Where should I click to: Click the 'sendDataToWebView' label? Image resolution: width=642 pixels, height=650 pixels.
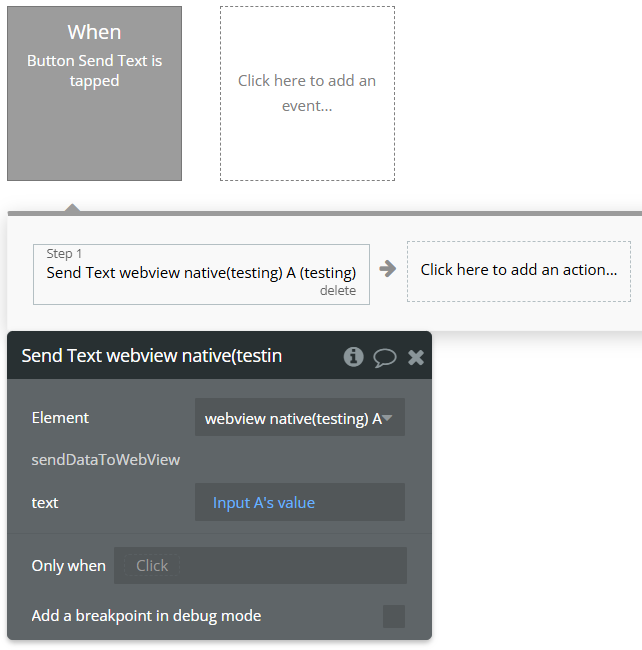click(106, 460)
